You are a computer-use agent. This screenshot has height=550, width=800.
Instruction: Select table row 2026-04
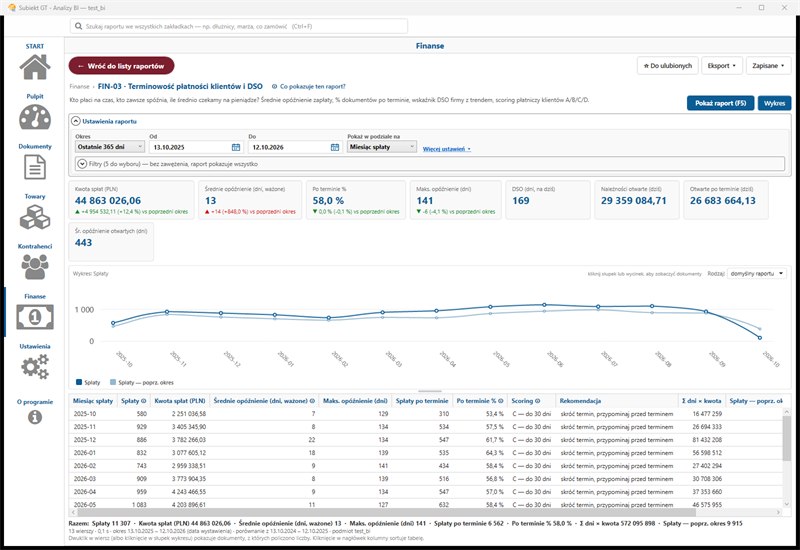coord(426,492)
